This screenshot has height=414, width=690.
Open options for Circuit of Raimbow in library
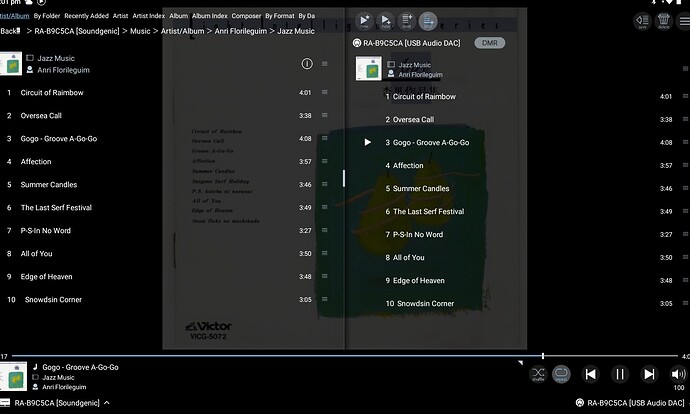(x=325, y=92)
